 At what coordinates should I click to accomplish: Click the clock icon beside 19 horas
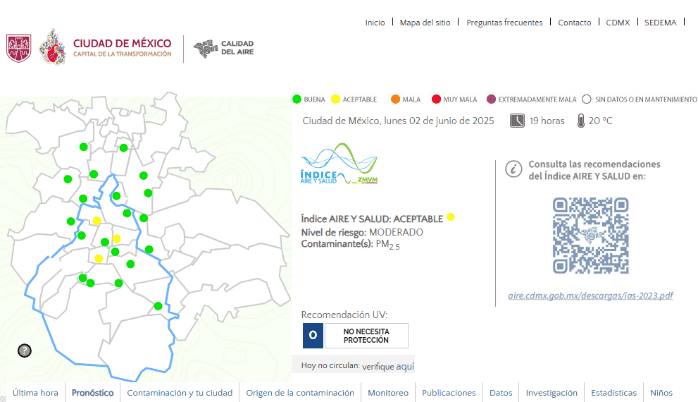coord(516,121)
